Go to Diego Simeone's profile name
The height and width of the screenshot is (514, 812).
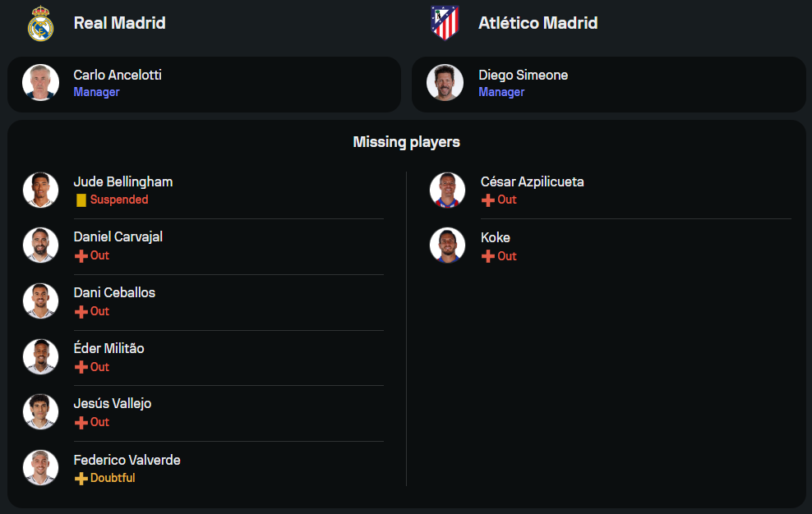(x=523, y=75)
